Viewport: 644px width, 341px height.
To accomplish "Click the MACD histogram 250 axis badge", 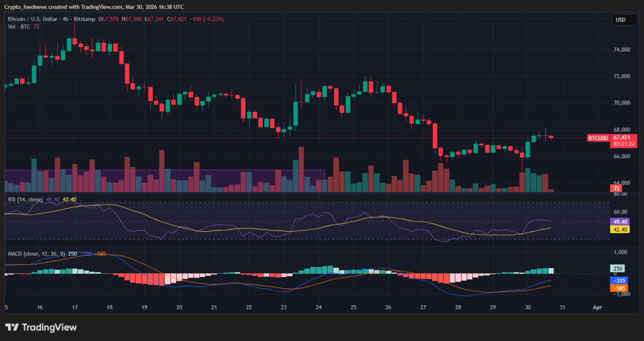I will click(x=617, y=268).
